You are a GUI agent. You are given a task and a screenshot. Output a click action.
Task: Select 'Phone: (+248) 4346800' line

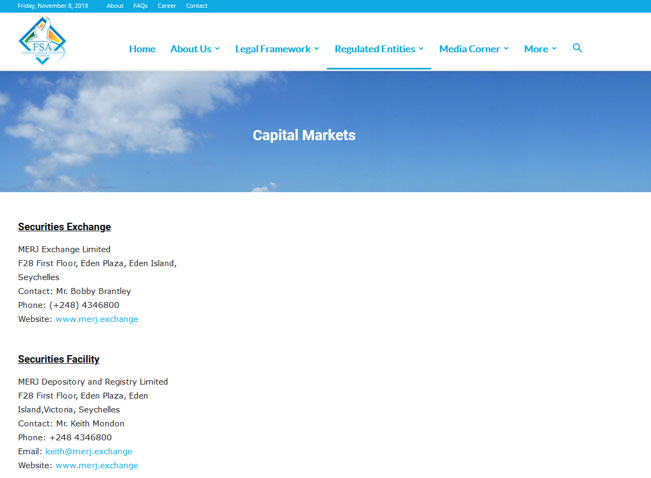point(69,305)
